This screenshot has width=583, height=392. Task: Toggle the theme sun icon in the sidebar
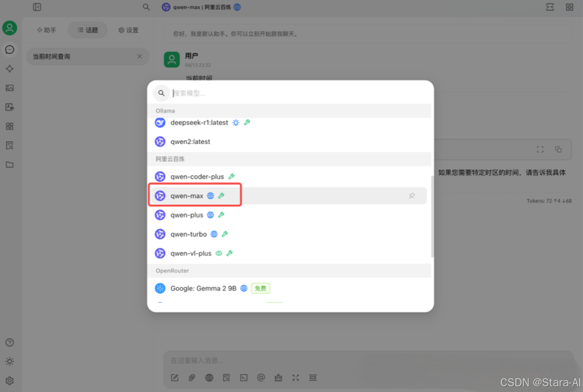point(9,361)
